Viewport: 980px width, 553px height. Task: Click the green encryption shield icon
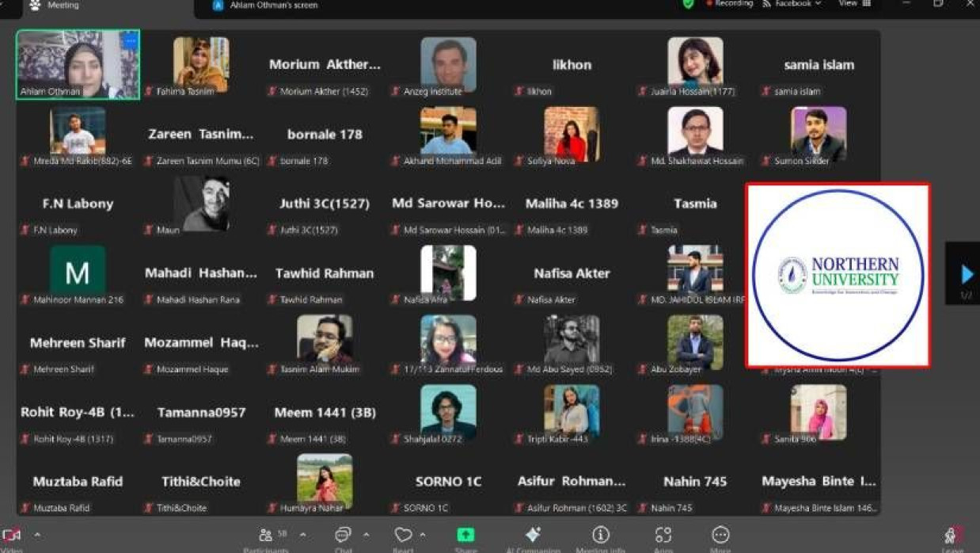(x=689, y=4)
